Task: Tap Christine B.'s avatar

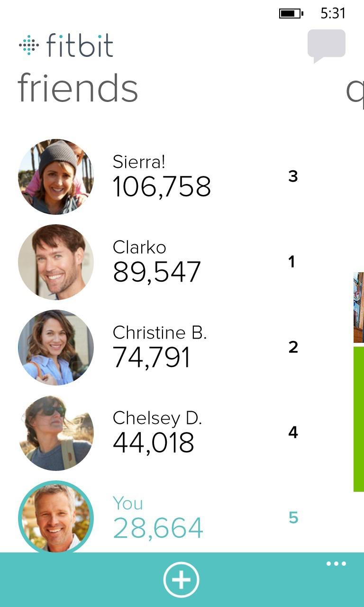Action: click(x=56, y=348)
